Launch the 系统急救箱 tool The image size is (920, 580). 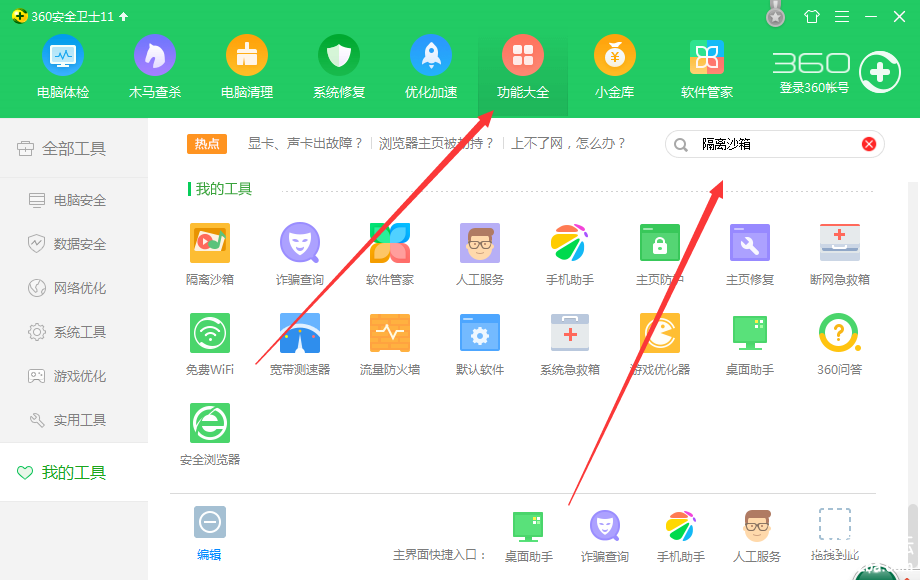point(570,344)
